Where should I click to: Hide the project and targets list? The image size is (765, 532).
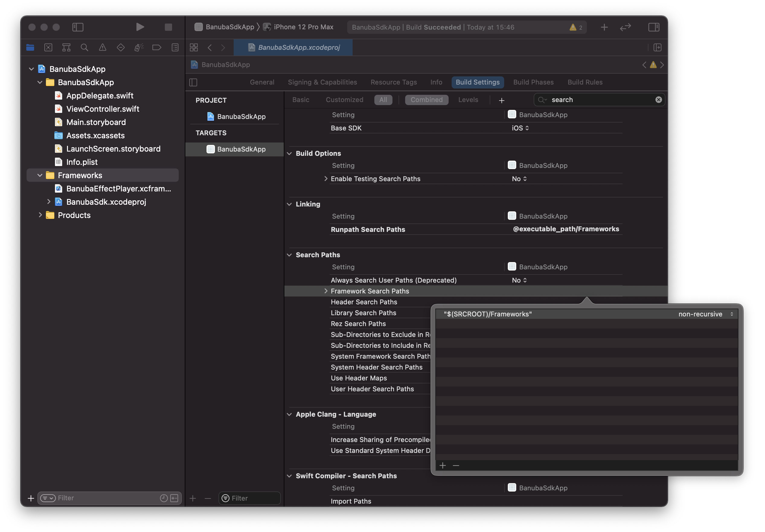pyautogui.click(x=193, y=82)
